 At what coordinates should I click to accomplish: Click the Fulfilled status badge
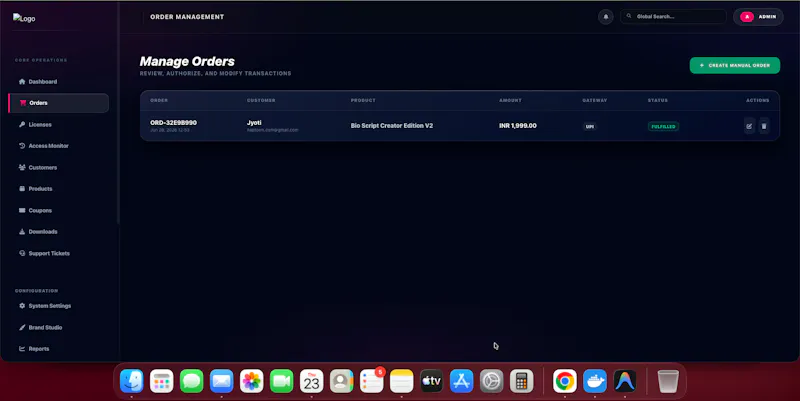[663, 127]
